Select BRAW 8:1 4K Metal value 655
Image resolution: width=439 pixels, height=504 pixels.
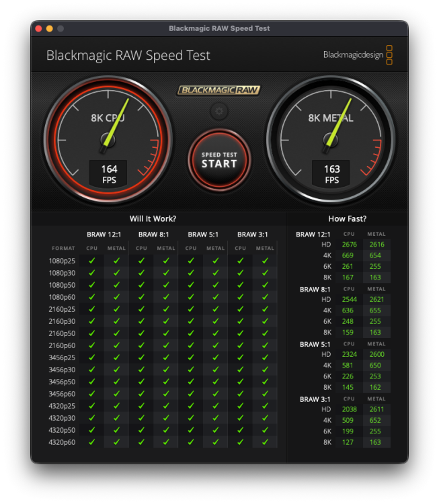[x=375, y=310]
